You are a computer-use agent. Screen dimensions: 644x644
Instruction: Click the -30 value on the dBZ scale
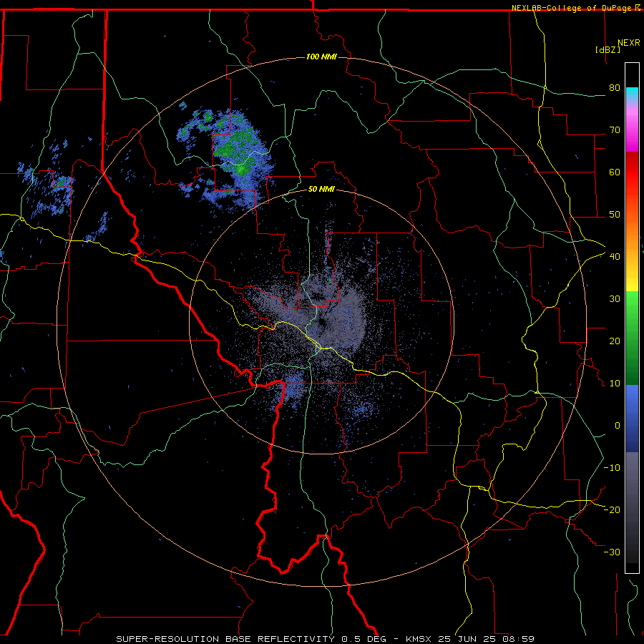(612, 552)
